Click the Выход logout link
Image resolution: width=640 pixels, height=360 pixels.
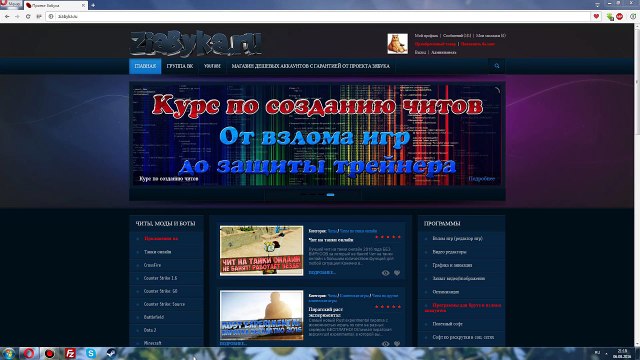pos(420,52)
